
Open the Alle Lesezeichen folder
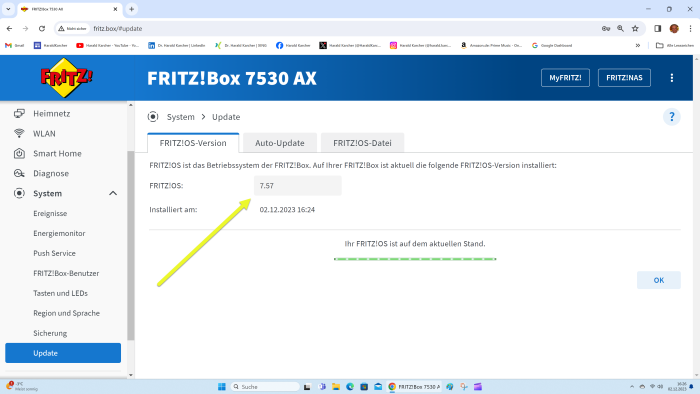pos(675,46)
